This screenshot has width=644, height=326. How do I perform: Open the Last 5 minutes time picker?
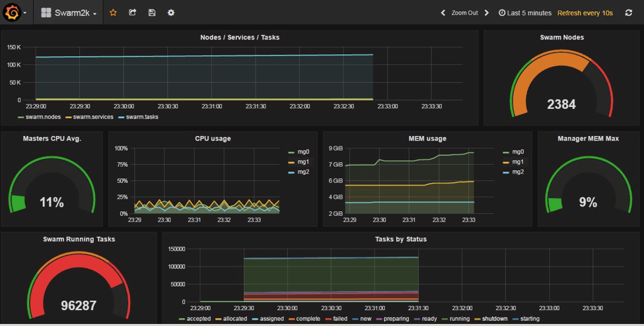coord(525,13)
